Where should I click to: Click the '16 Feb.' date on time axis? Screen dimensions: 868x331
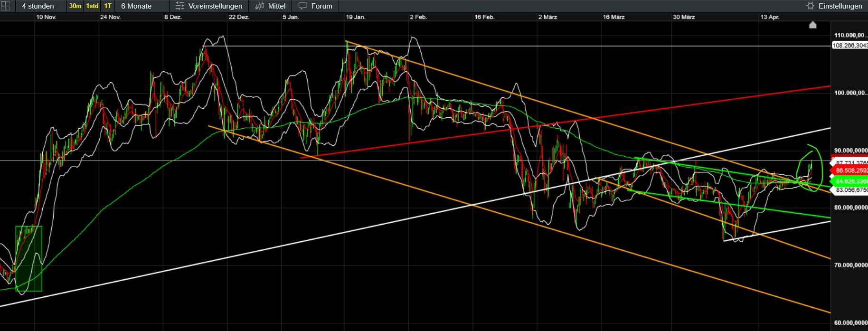pos(484,17)
